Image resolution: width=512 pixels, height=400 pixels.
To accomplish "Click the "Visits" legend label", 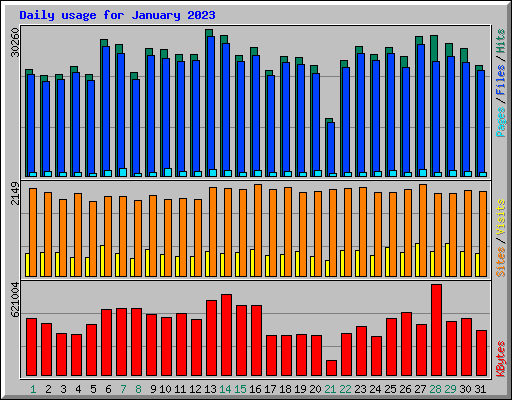I will point(501,217).
